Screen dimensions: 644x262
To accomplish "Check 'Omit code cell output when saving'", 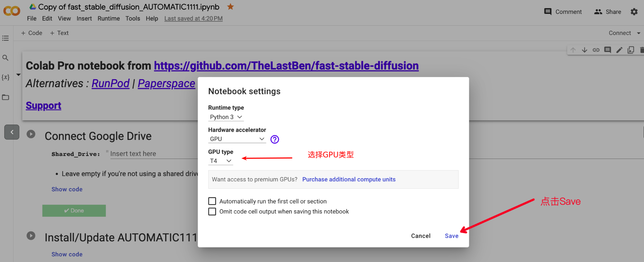I will tap(212, 211).
